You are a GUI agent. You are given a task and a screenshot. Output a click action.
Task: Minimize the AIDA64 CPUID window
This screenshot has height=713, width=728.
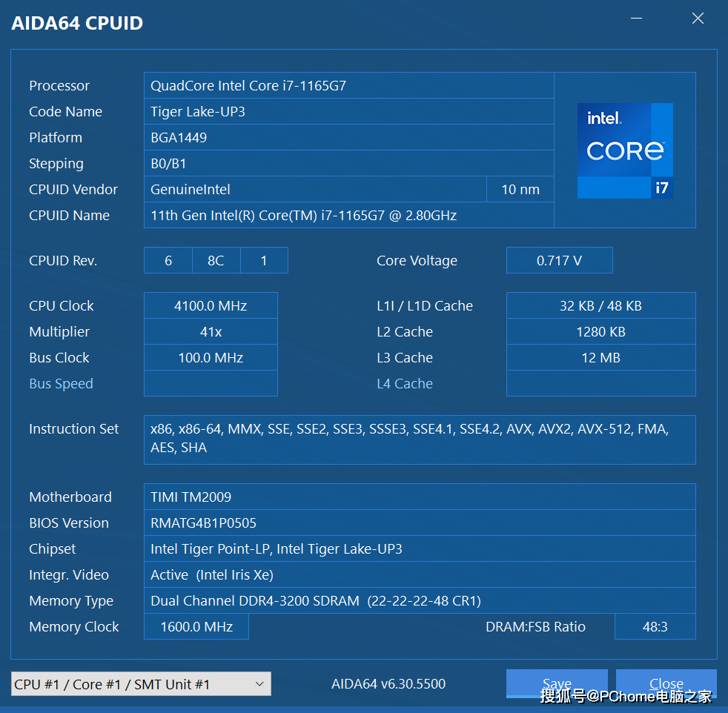click(x=637, y=18)
